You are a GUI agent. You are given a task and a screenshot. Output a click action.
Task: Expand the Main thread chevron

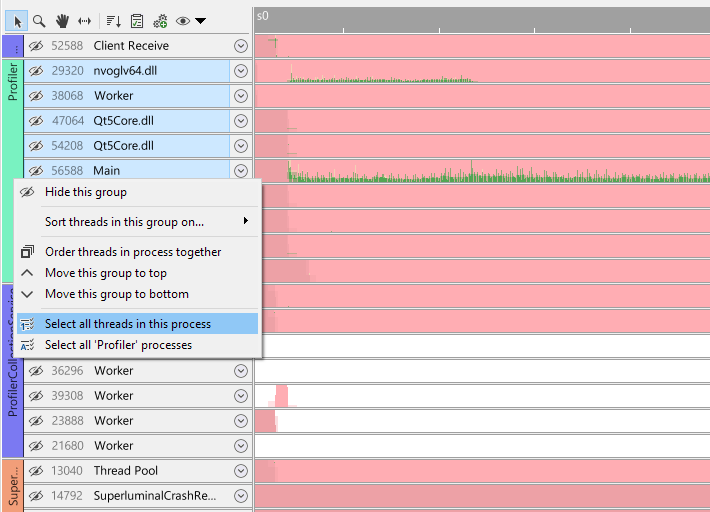pos(240,171)
